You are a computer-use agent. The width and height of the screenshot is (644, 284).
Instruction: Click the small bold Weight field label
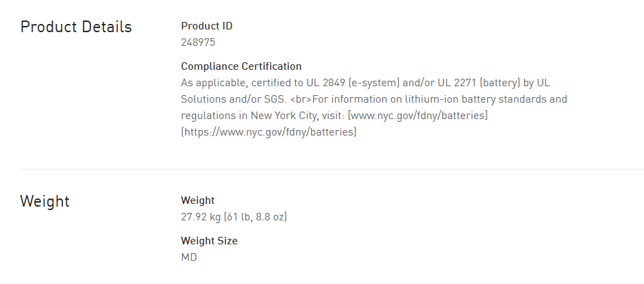(x=197, y=201)
